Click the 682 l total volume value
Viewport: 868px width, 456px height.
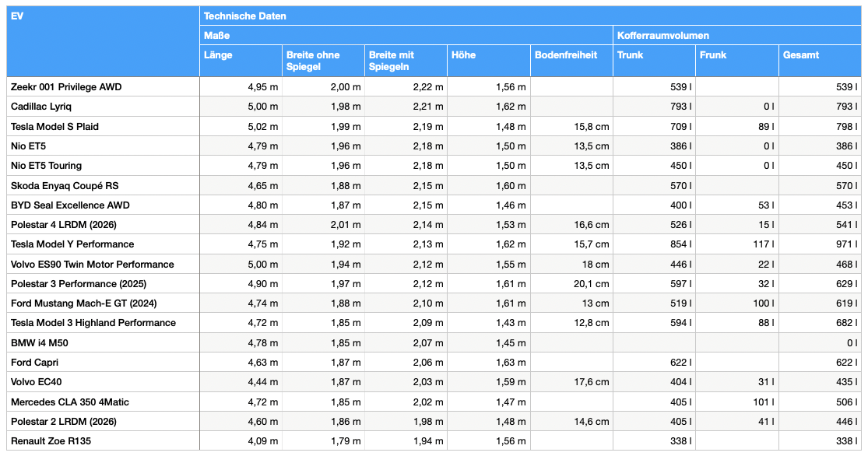coord(847,323)
